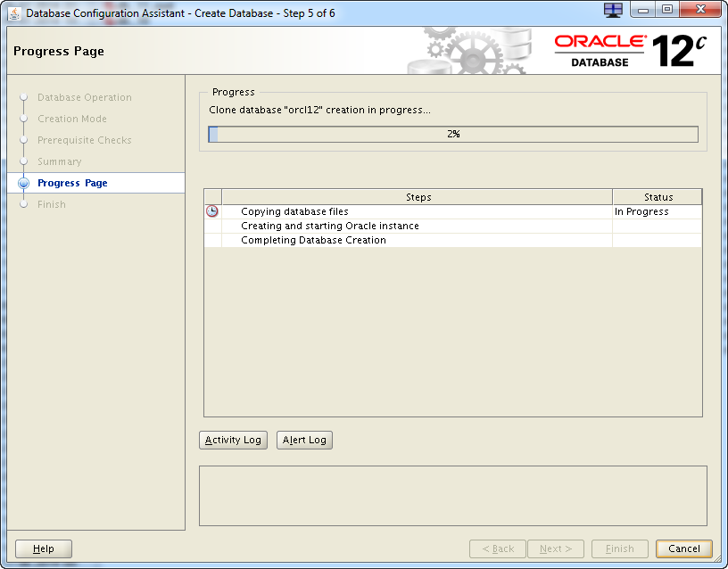This screenshot has width=728, height=569.
Task: Click the In Progress status cell
Action: (x=657, y=211)
